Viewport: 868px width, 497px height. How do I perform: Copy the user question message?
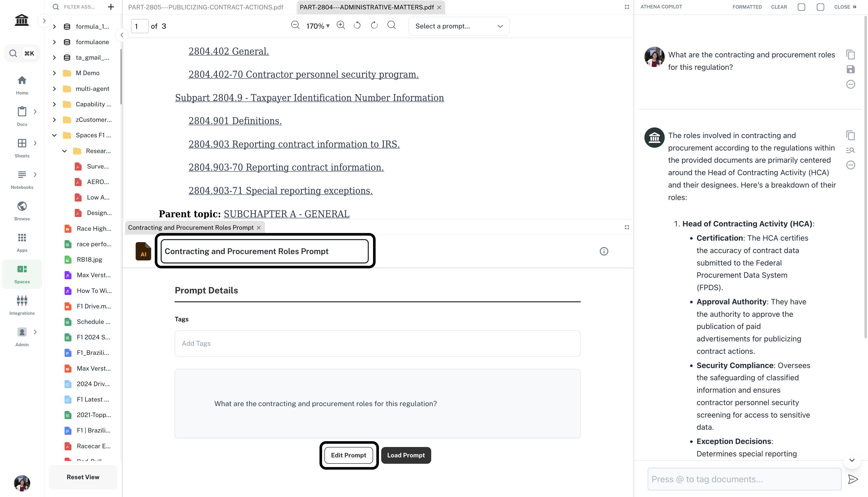click(850, 55)
